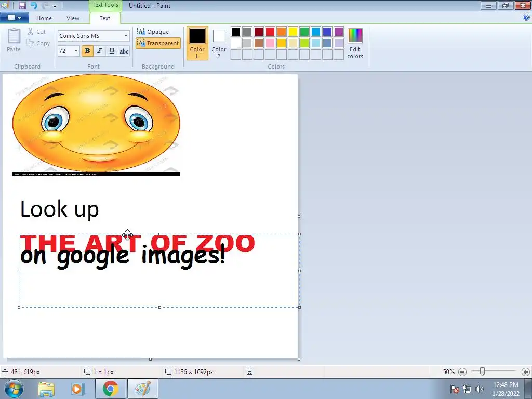Click the Cut scissors button
The image size is (532, 399).
coord(37,32)
